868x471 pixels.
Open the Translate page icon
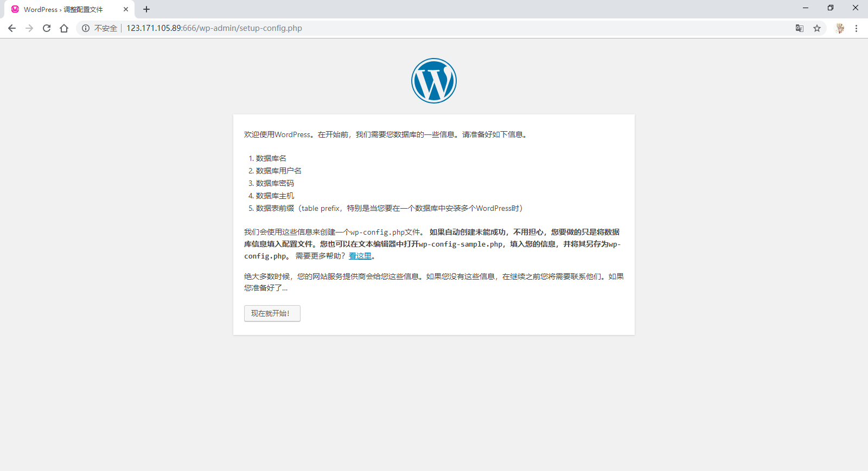pyautogui.click(x=799, y=28)
